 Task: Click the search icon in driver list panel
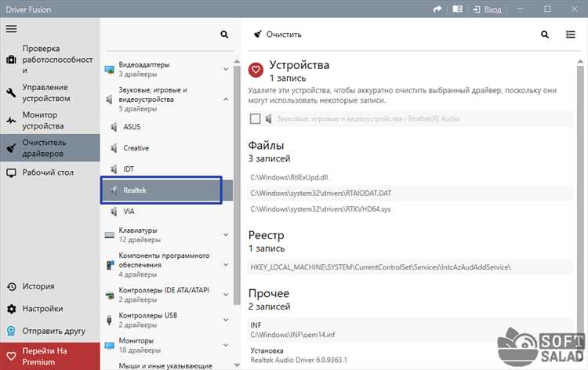point(224,34)
